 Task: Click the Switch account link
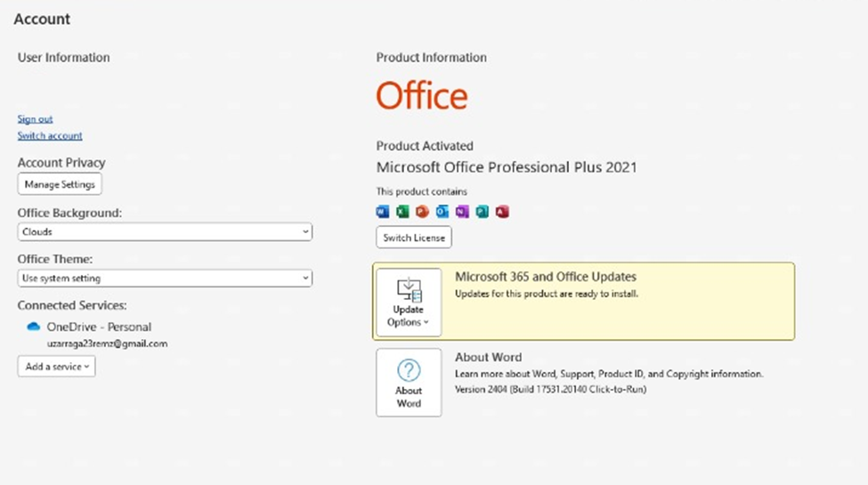pos(50,136)
